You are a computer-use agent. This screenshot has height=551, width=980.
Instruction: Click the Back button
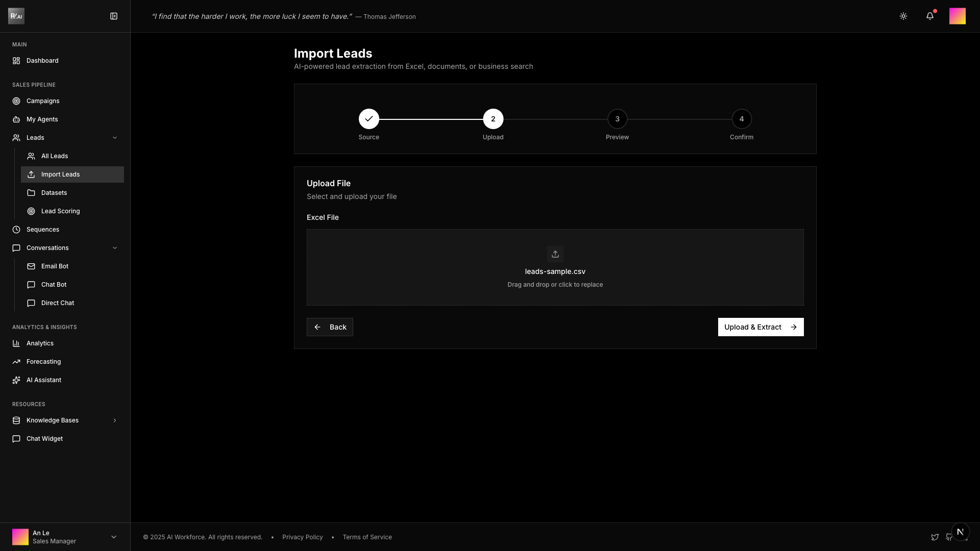click(x=330, y=327)
